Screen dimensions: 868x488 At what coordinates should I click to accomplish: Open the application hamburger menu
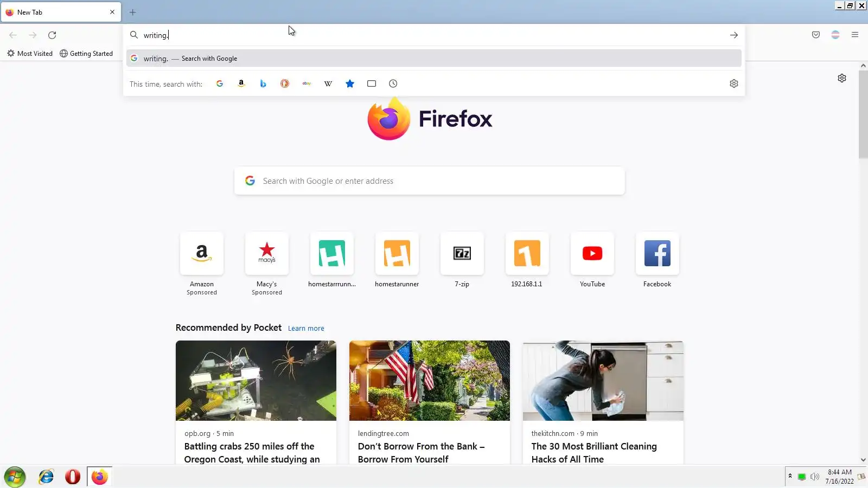pyautogui.click(x=855, y=35)
